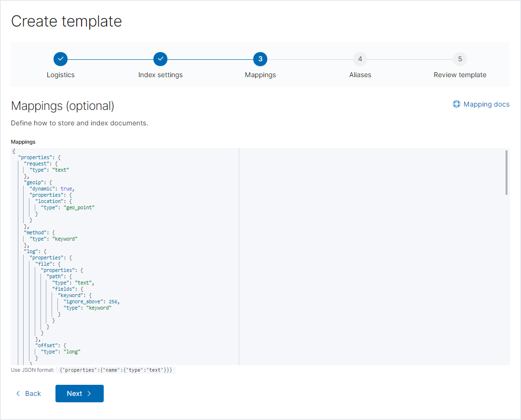The height and width of the screenshot is (420, 521).
Task: Jump to step 5 Review template circle
Action: click(x=460, y=59)
